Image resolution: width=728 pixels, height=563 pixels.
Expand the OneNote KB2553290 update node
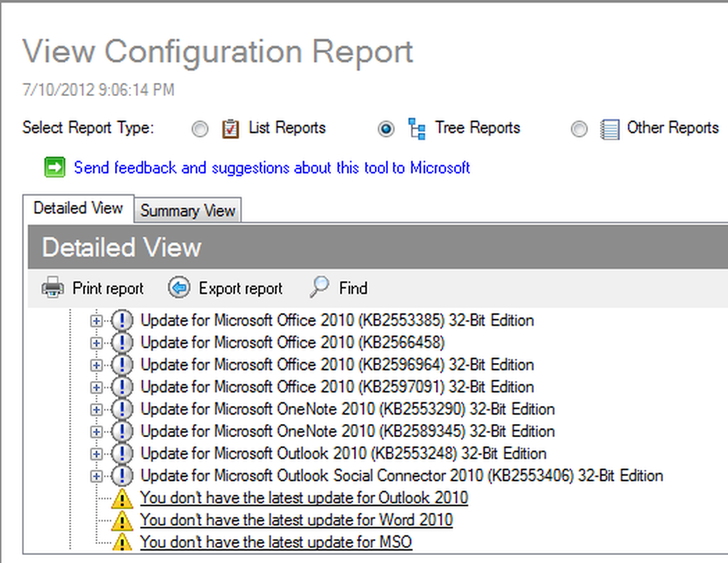coord(96,410)
